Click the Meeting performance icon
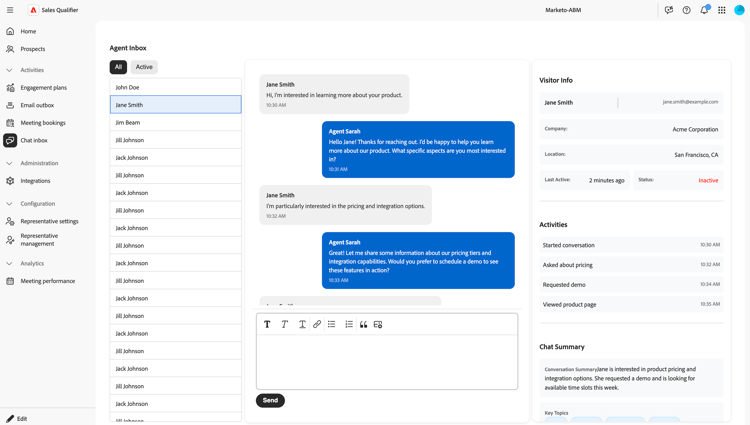This screenshot has width=750, height=425. [10, 281]
